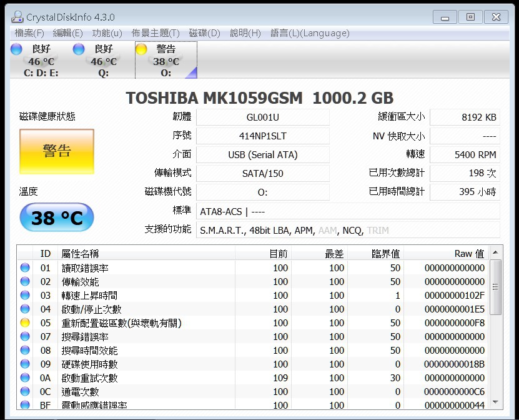The width and height of the screenshot is (519, 420).
Task: Click the rotation rate field 5400 RPM
Action: [465, 154]
